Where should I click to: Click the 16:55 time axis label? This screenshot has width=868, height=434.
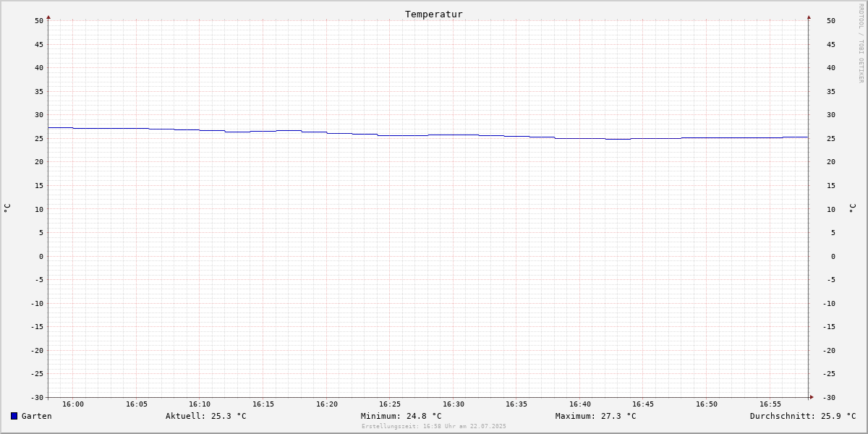click(770, 404)
